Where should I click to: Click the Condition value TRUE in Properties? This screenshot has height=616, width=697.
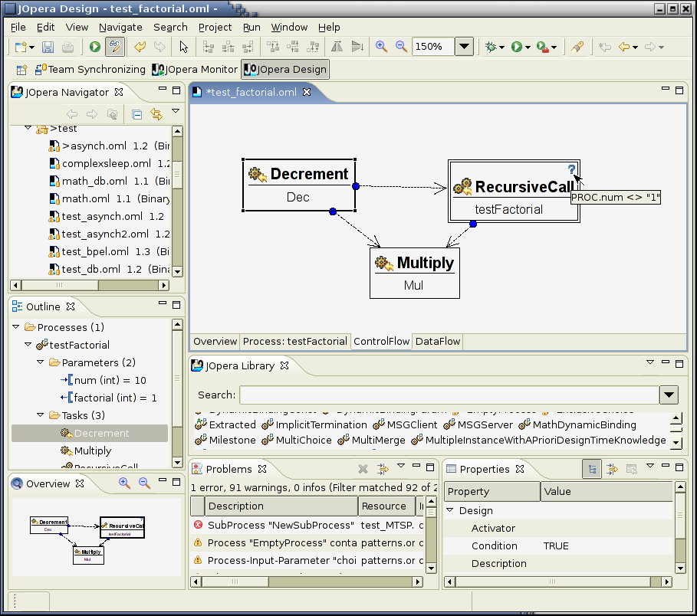tap(556, 546)
